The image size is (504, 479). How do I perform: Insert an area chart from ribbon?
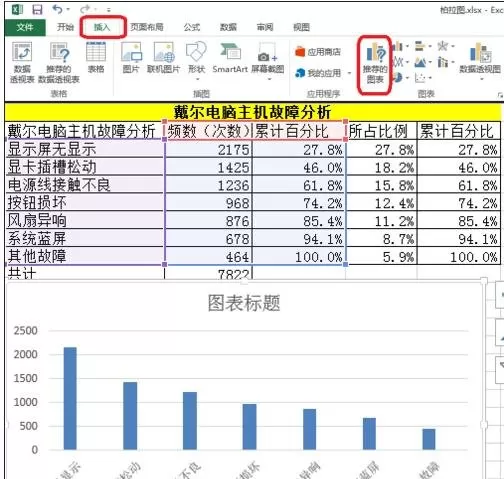(x=423, y=62)
